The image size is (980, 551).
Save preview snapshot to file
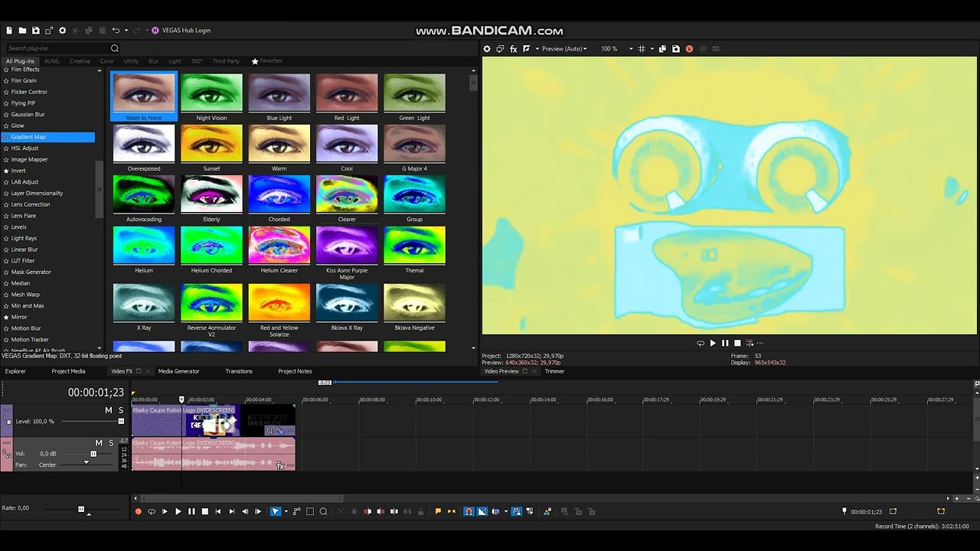coord(676,49)
